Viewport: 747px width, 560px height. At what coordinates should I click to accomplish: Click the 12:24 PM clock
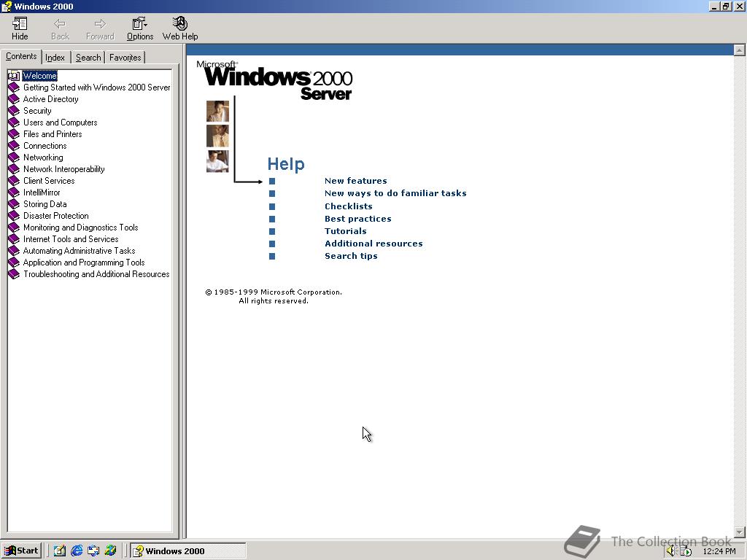pos(719,551)
